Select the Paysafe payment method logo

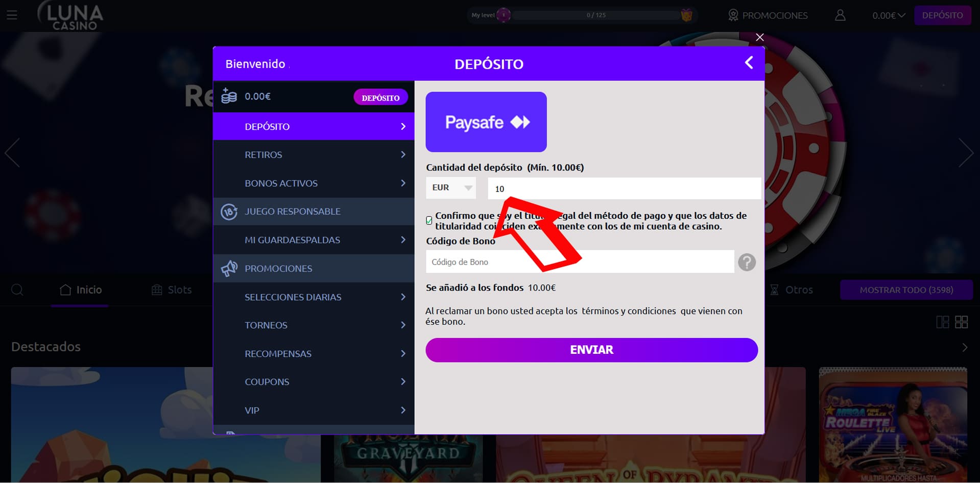coord(486,122)
